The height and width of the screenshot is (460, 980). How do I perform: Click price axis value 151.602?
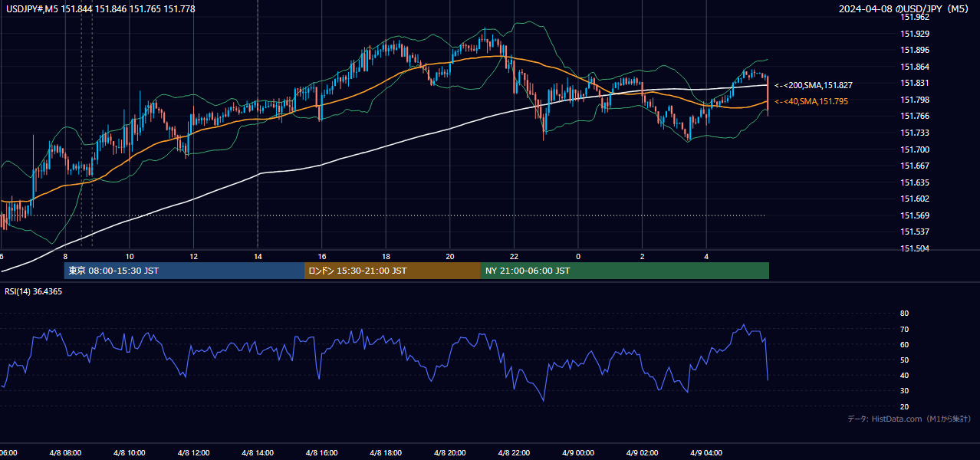pos(914,199)
